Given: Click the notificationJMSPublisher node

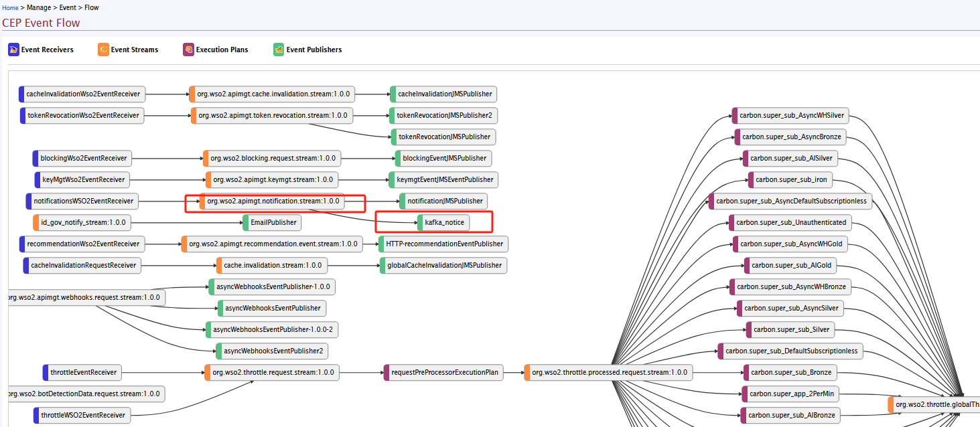Looking at the screenshot, I should [x=445, y=201].
